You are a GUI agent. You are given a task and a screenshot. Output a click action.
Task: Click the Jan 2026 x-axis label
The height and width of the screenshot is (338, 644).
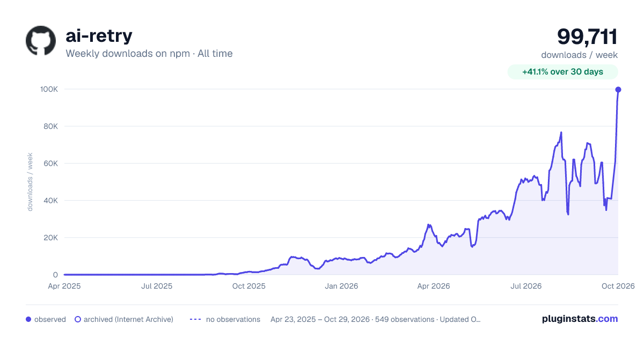(x=342, y=286)
